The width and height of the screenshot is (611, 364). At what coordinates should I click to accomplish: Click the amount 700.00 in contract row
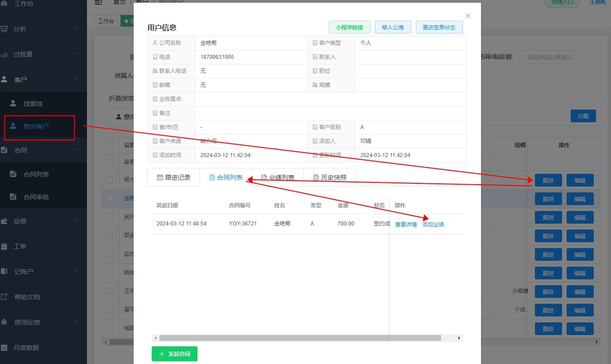coord(346,224)
